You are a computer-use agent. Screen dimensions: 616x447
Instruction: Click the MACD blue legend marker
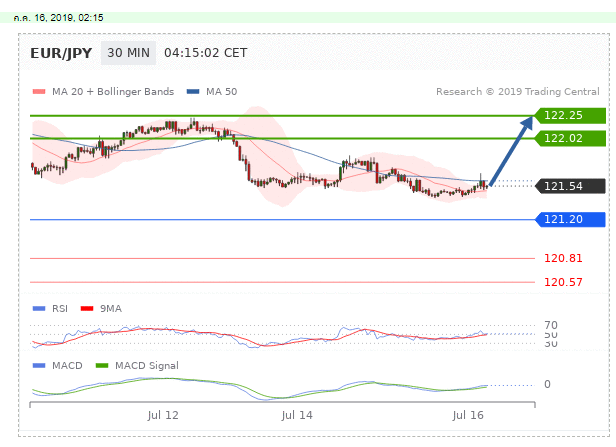pos(38,364)
